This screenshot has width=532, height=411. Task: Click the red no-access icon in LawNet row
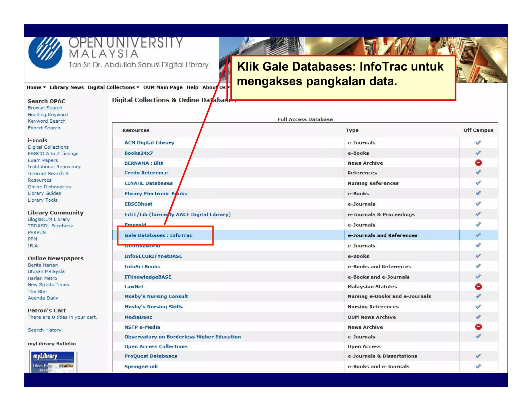click(478, 287)
